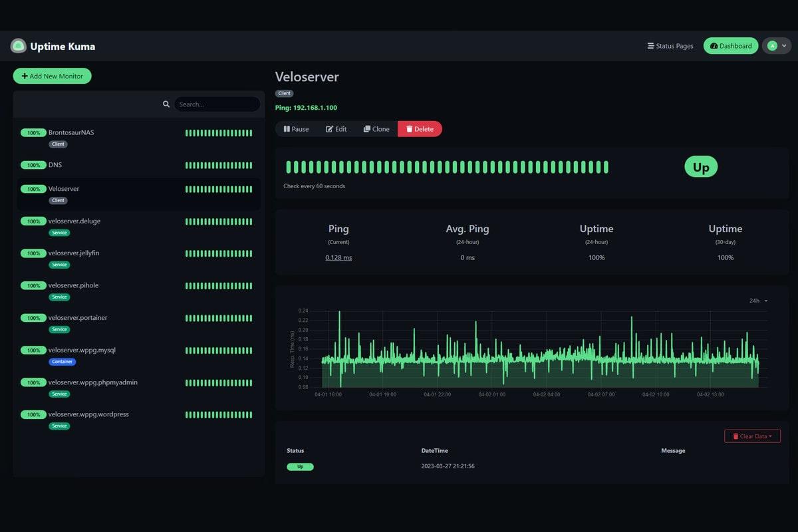Click the Avg. Ping 0 ms value
The image size is (798, 532).
467,257
